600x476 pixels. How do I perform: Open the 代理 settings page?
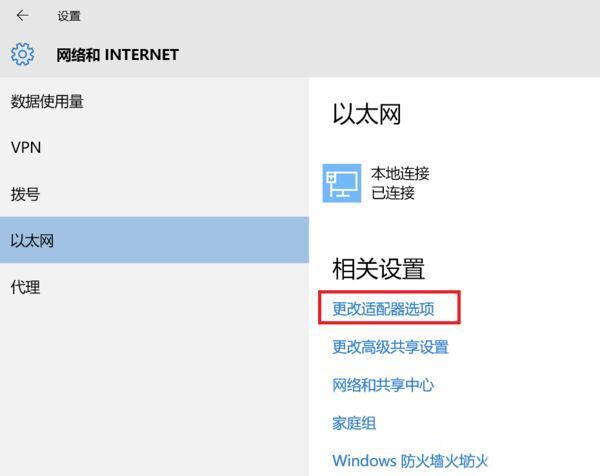point(25,287)
